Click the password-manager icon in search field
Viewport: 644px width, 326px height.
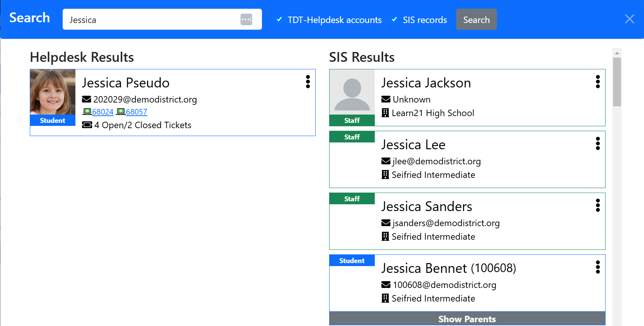(246, 19)
